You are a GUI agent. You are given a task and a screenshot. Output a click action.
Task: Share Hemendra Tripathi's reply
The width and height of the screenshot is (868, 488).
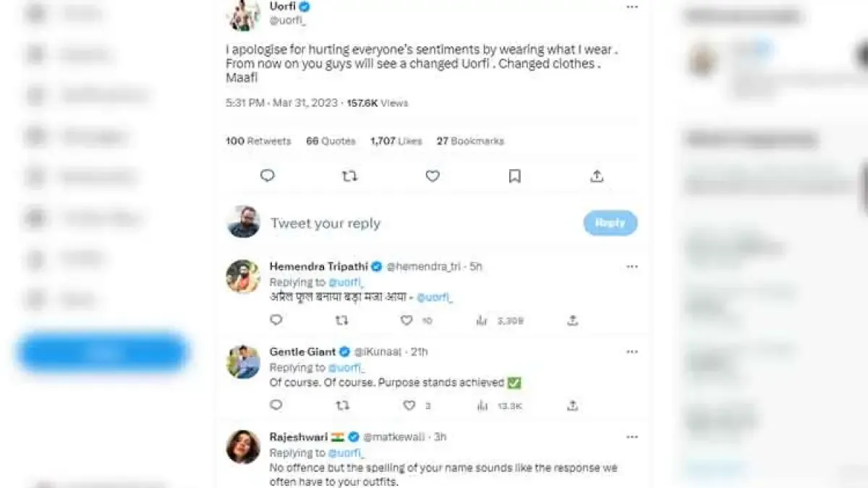pyautogui.click(x=572, y=320)
